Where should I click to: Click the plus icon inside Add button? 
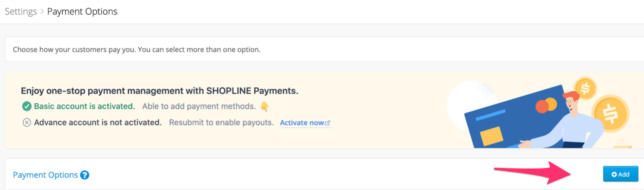(614, 174)
